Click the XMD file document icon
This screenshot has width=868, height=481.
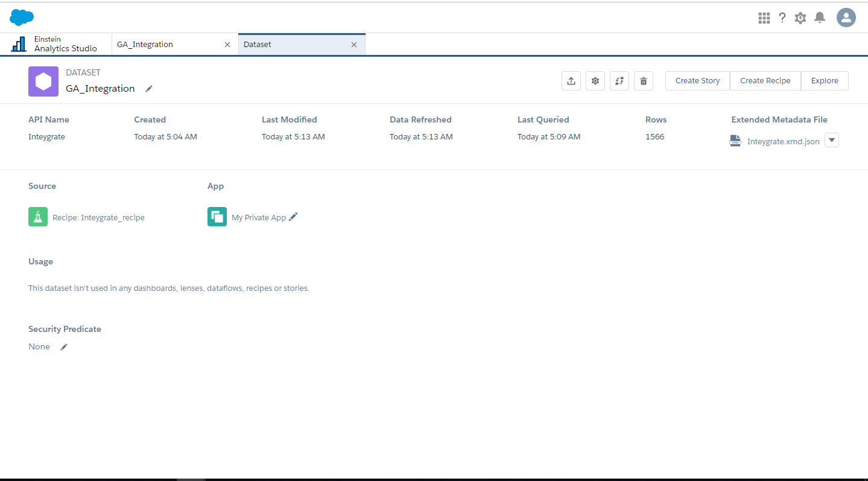tap(735, 141)
